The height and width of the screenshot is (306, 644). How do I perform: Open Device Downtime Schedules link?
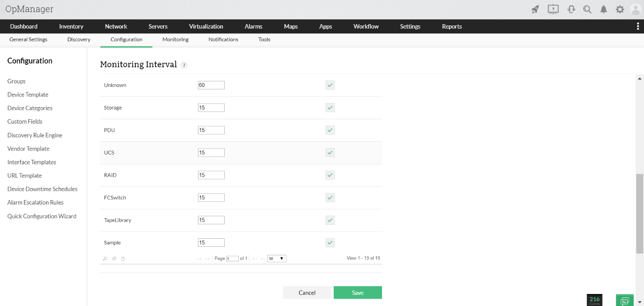[42, 189]
